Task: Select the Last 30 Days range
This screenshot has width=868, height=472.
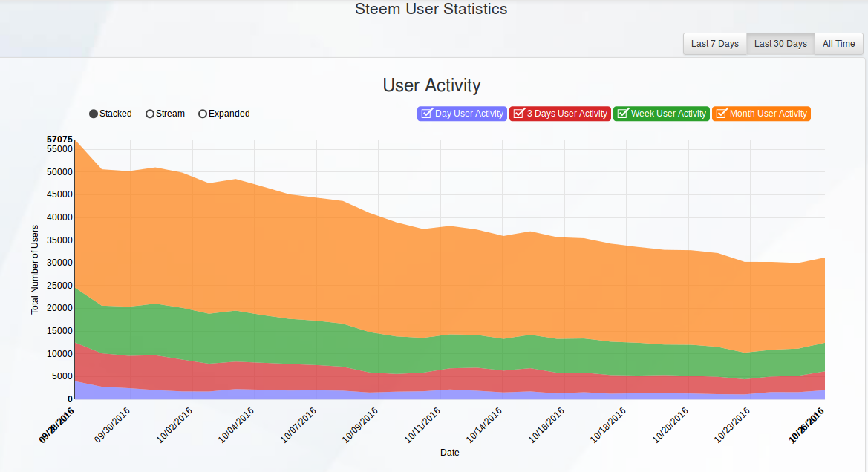Action: click(x=780, y=44)
